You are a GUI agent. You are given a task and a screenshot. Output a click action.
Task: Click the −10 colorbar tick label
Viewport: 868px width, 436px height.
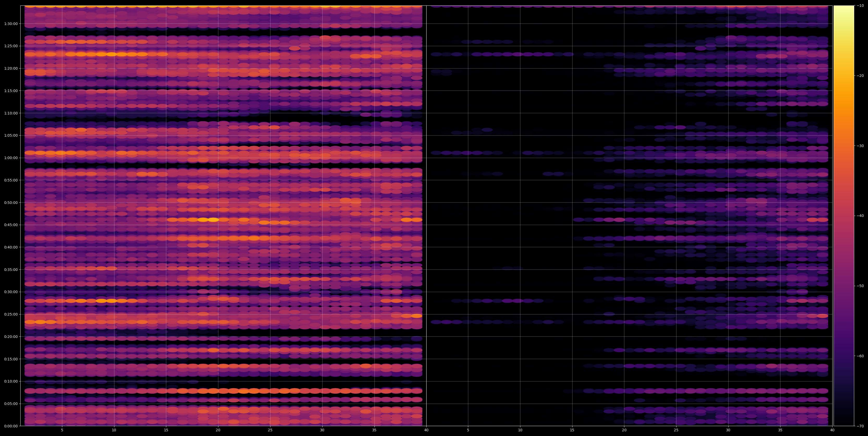coord(860,6)
